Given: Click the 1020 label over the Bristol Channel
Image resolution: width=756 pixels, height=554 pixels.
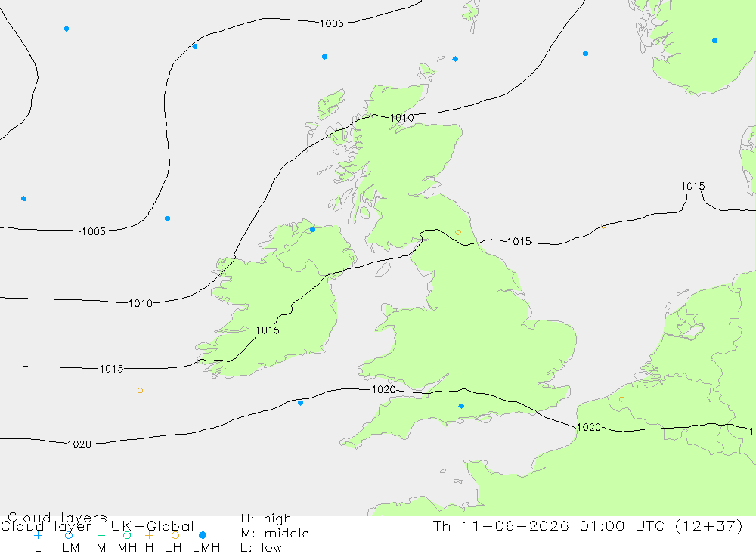Looking at the screenshot, I should 384,389.
